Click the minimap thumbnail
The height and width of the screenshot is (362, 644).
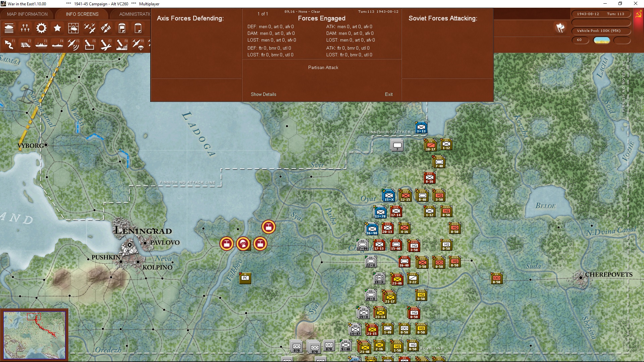coord(34,335)
